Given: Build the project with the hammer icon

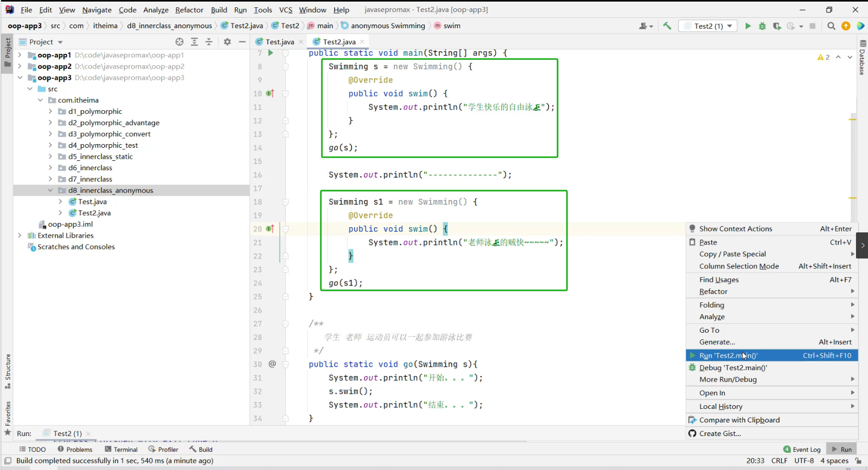Looking at the screenshot, I should pyautogui.click(x=667, y=26).
